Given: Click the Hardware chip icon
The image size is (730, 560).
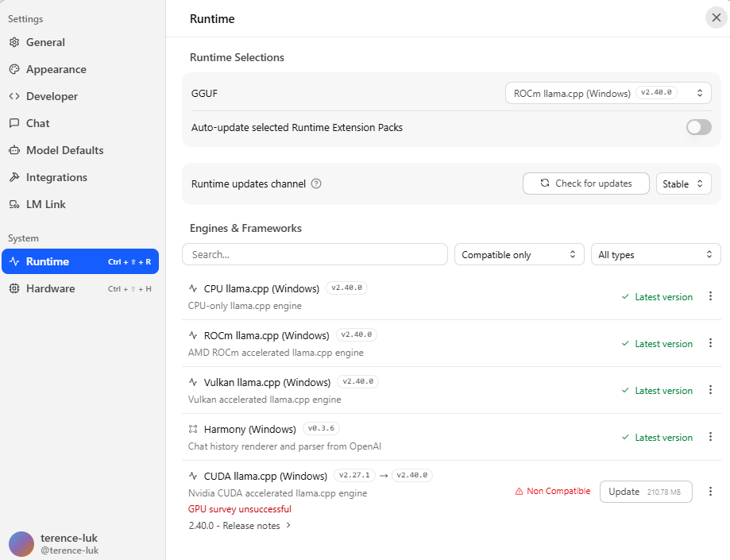Looking at the screenshot, I should point(14,288).
